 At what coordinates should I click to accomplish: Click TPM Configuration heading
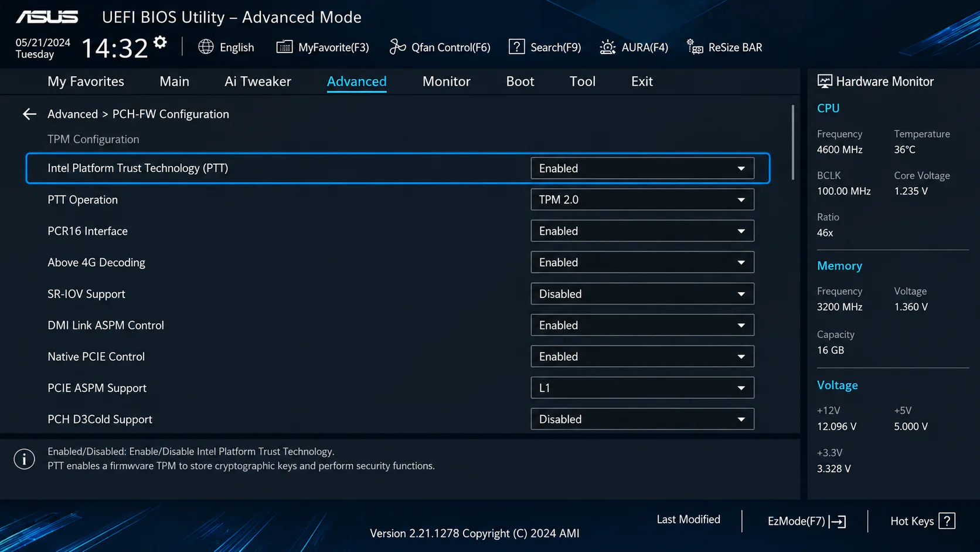click(93, 139)
